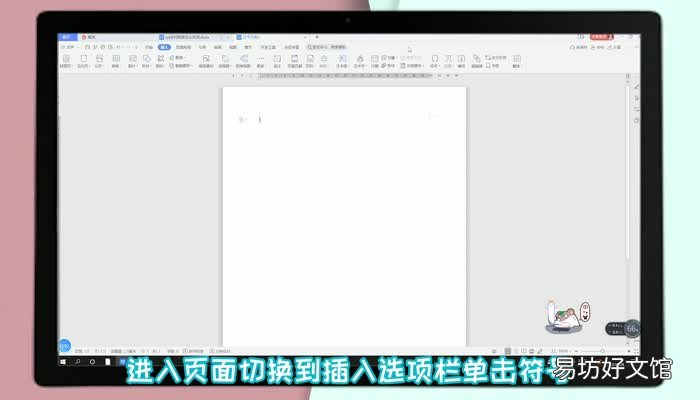Switch to the Page Layout ribbon tab

point(183,47)
